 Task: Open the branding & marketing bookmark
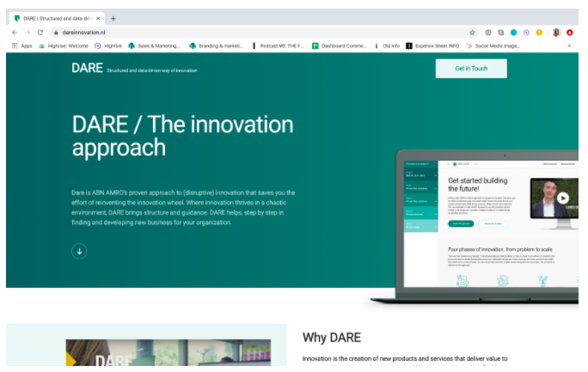pos(217,46)
